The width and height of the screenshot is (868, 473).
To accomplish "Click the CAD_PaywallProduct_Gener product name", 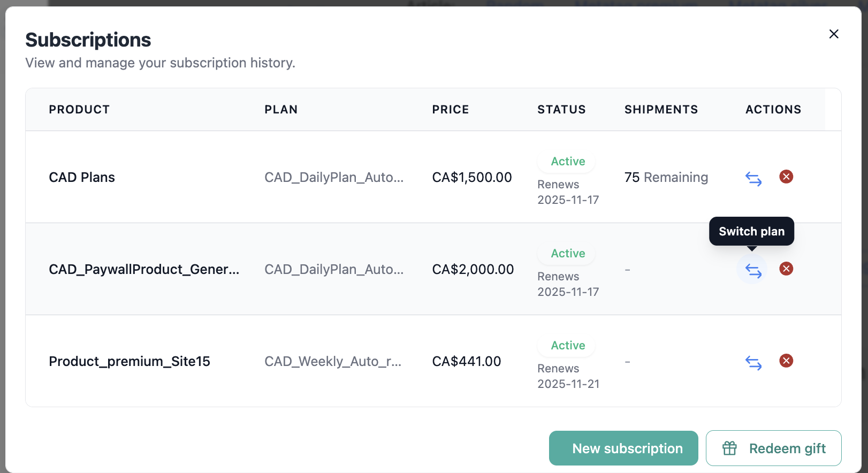I will (x=144, y=270).
